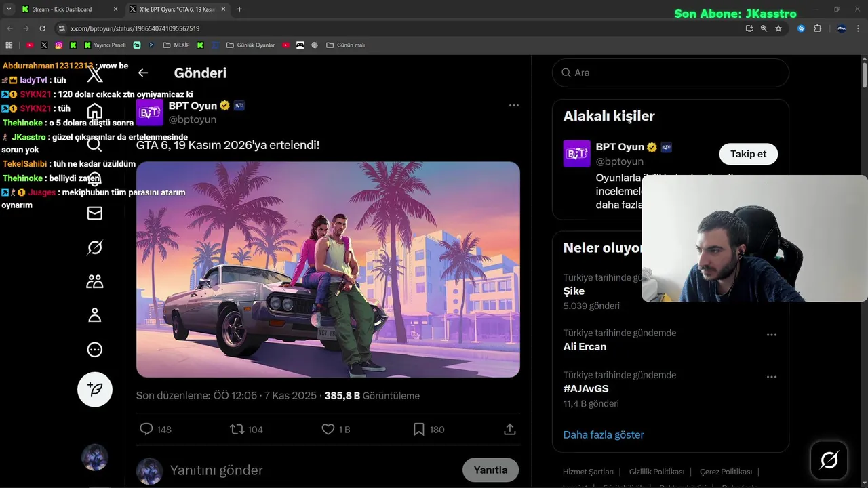This screenshot has height=488, width=868.
Task: Bookmark this tab with star icon
Action: tap(778, 28)
